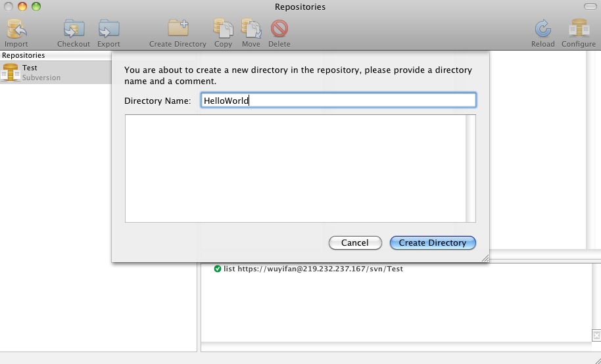Select the Export toolbar icon

(x=109, y=29)
